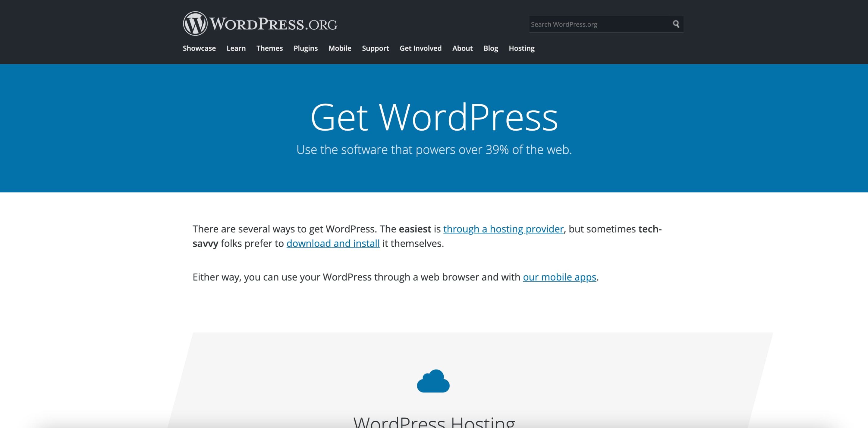
Task: Click the 'our mobile apps' link
Action: 558,276
